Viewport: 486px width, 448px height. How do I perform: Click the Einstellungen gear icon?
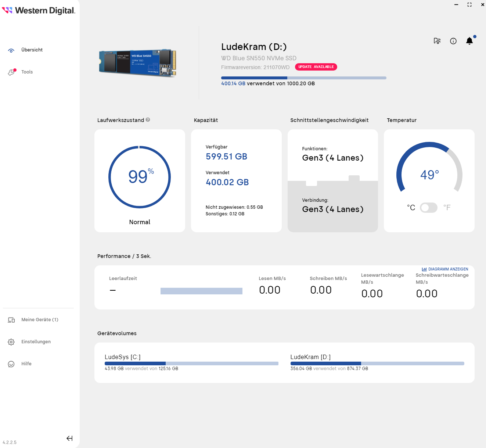click(x=11, y=342)
